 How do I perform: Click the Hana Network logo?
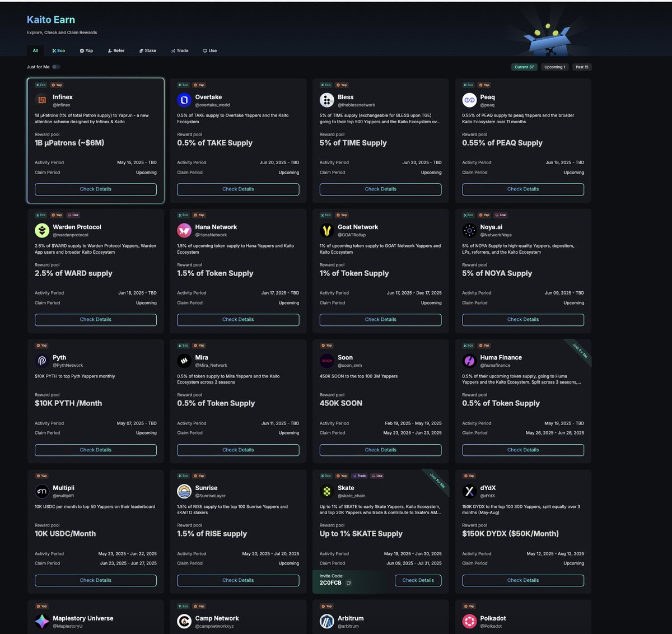184,230
